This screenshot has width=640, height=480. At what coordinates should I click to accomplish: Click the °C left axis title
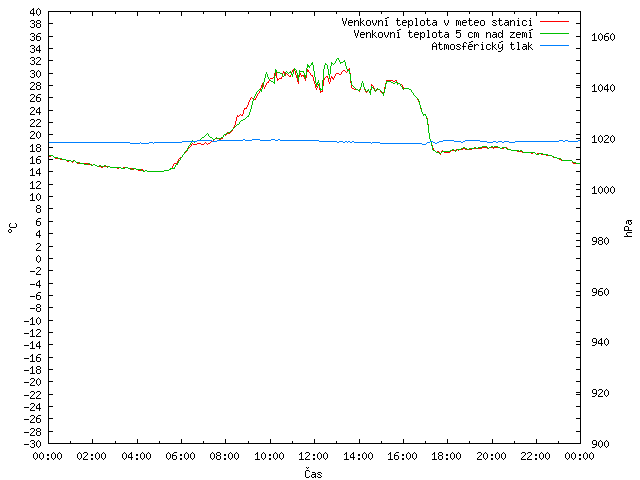coord(13,228)
